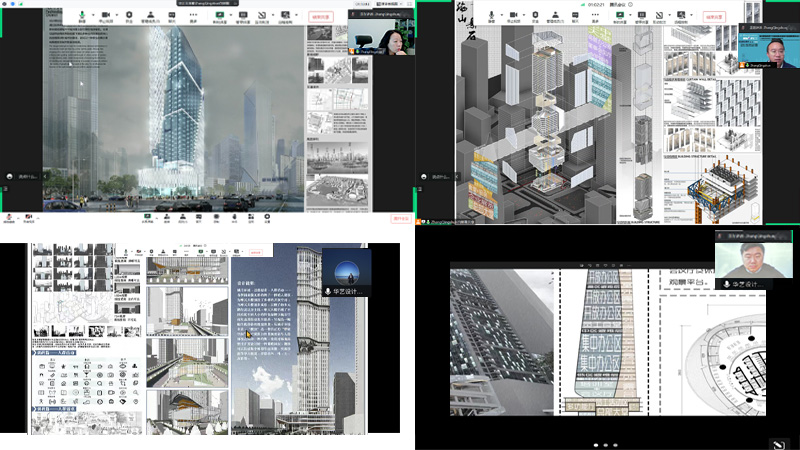The height and width of the screenshot is (450, 800).
Task: Click settings gear icon in lower meeting bar
Action: (267, 218)
